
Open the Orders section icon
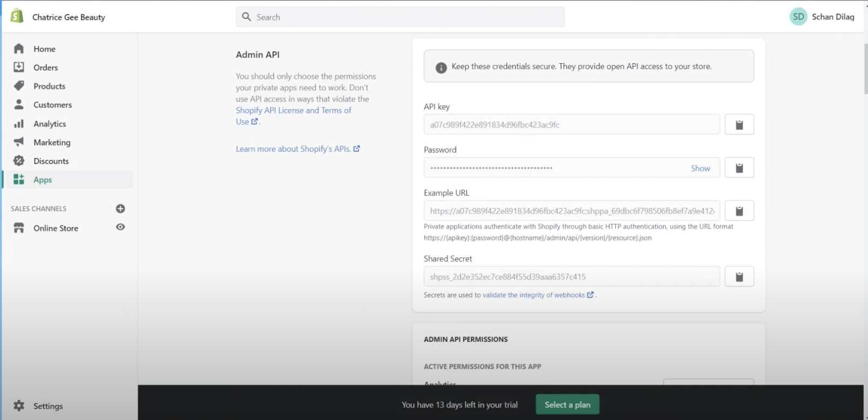tap(19, 67)
